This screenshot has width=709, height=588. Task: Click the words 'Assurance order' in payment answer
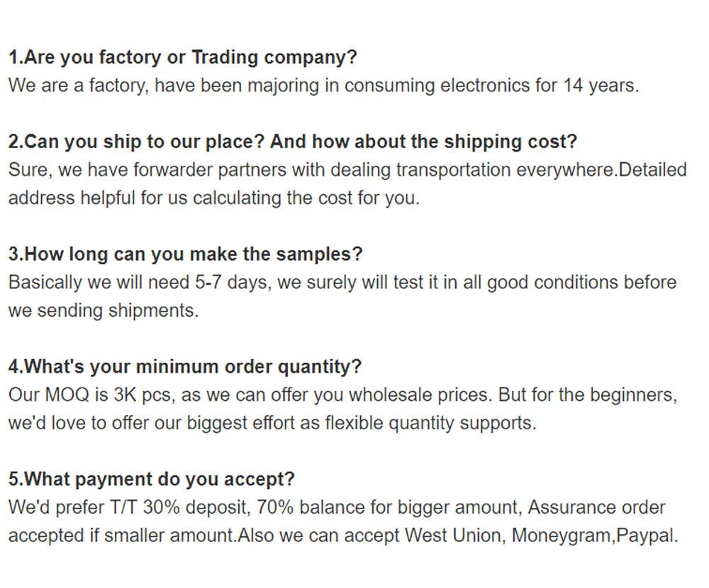tap(596, 507)
